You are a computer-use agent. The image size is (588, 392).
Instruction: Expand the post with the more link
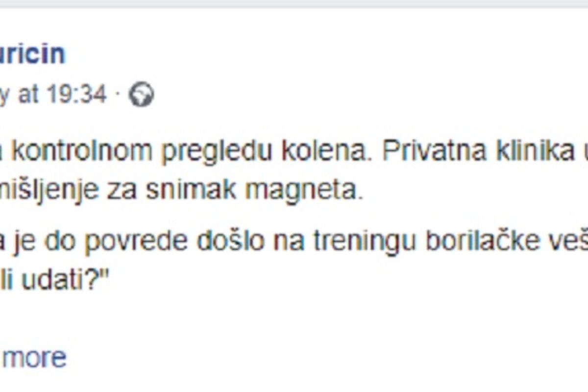[34, 358]
